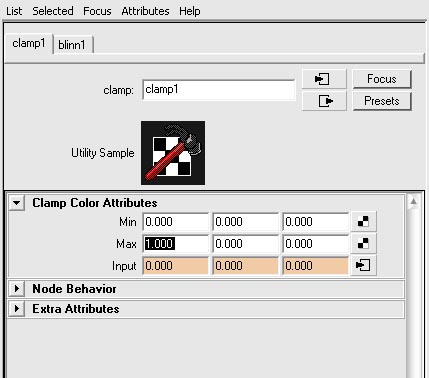Image resolution: width=429 pixels, height=378 pixels.
Task: Click the first Max field showing 1.000
Action: (176, 244)
